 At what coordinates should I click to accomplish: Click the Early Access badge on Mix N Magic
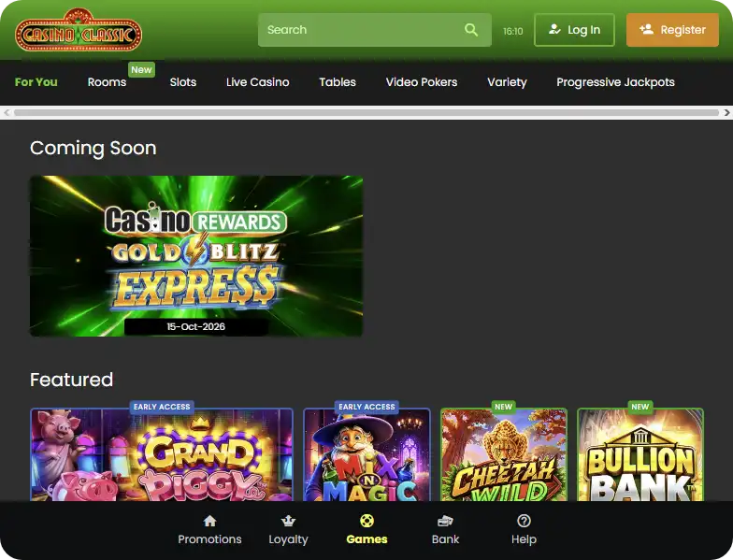366,407
